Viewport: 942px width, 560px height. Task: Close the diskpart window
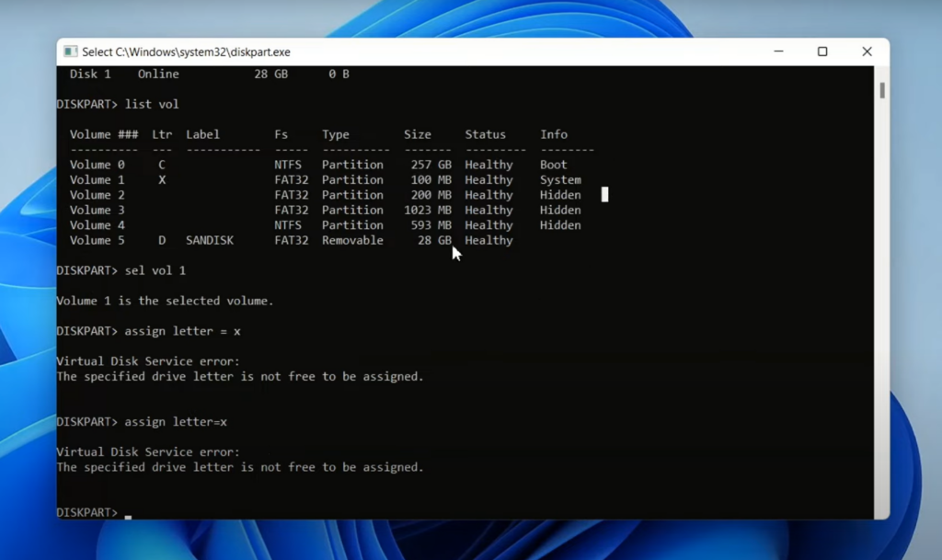(x=867, y=51)
